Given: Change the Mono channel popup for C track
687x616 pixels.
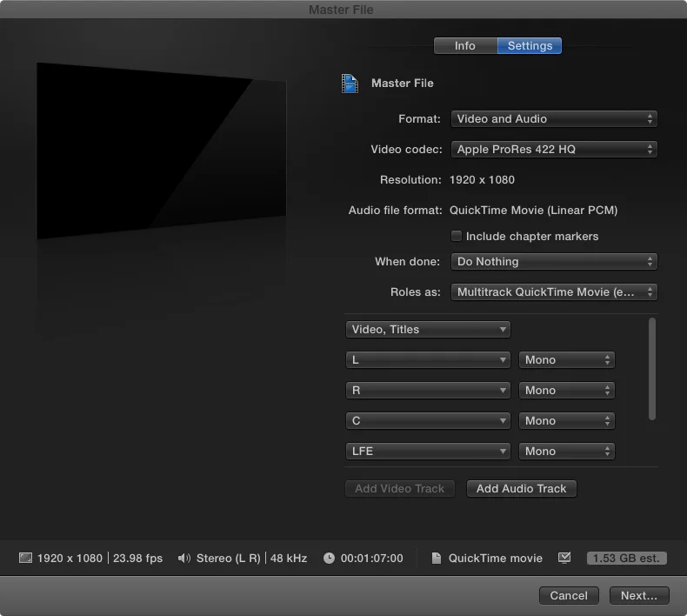Looking at the screenshot, I should pyautogui.click(x=566, y=421).
